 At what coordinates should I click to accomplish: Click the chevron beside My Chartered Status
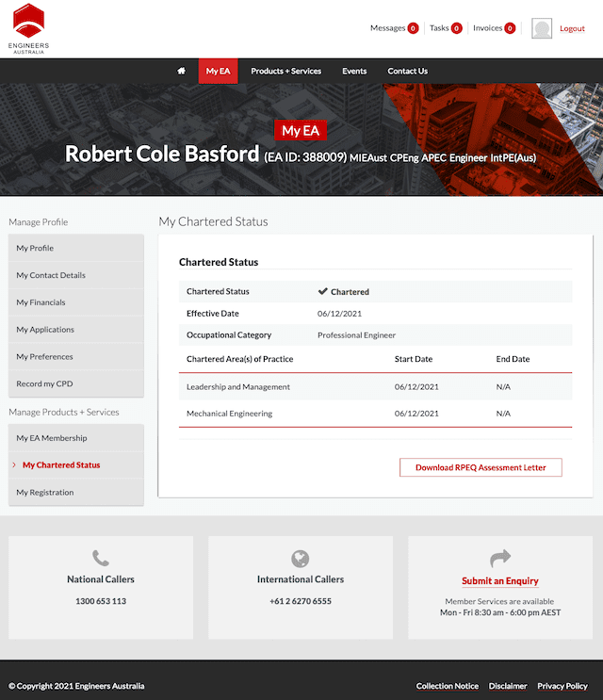coord(14,464)
